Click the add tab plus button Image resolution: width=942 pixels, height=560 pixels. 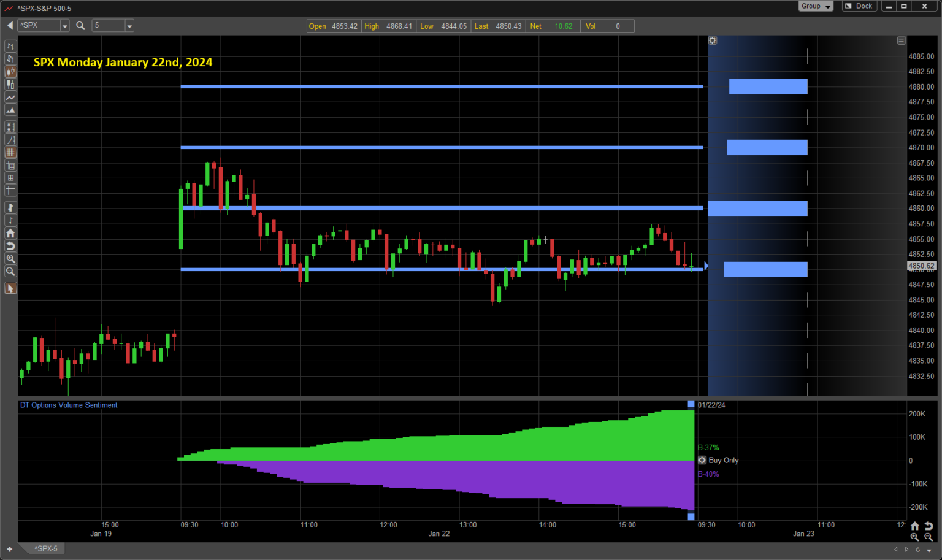9,549
